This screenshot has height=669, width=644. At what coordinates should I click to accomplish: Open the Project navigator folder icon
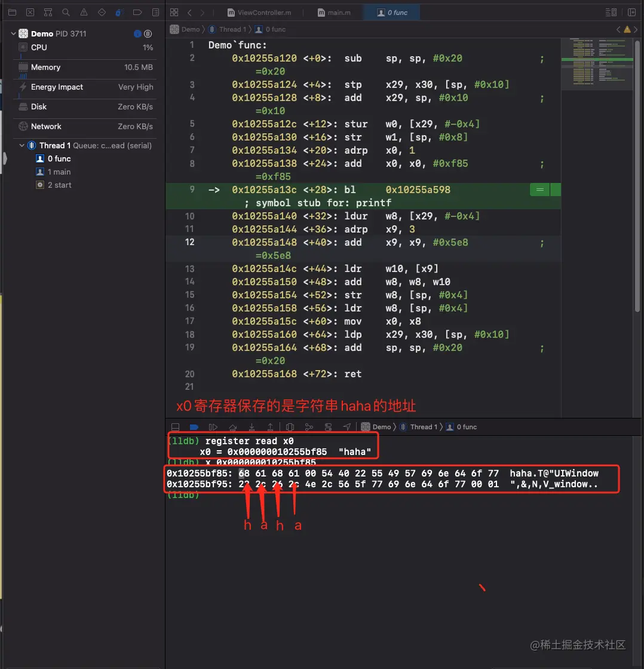13,13
